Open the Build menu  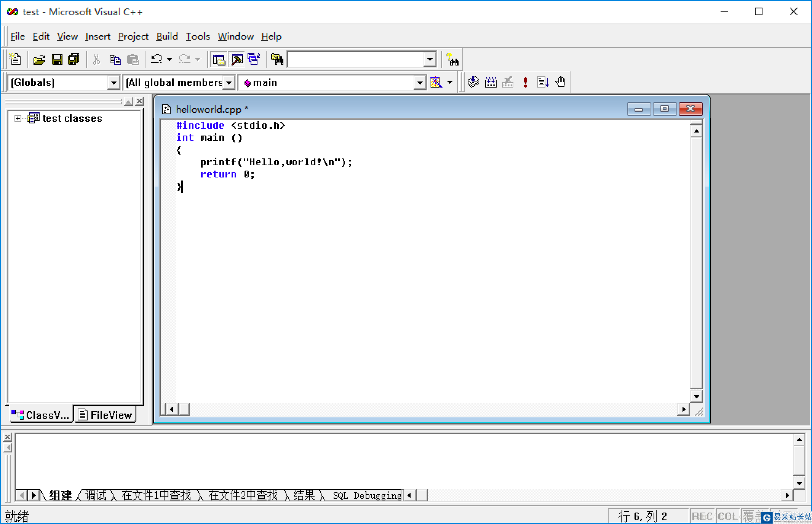point(167,37)
